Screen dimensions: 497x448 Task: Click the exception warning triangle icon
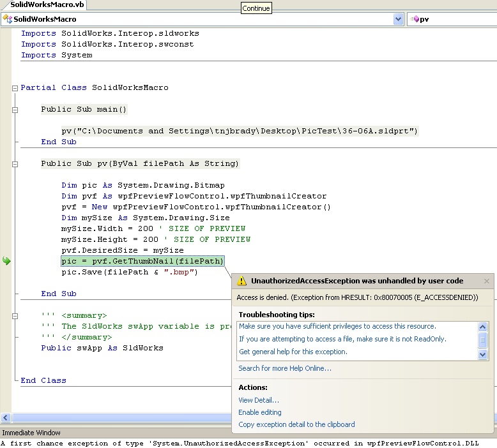tap(241, 281)
